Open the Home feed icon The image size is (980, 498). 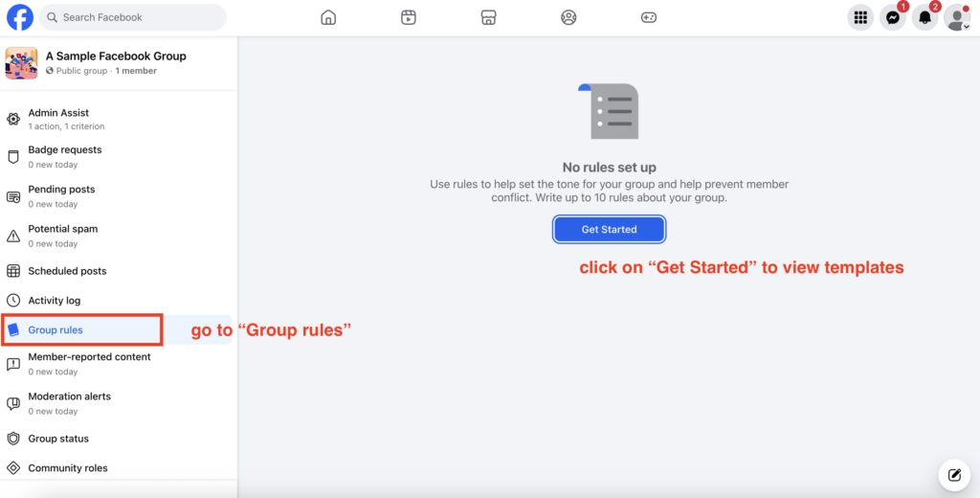pyautogui.click(x=328, y=17)
